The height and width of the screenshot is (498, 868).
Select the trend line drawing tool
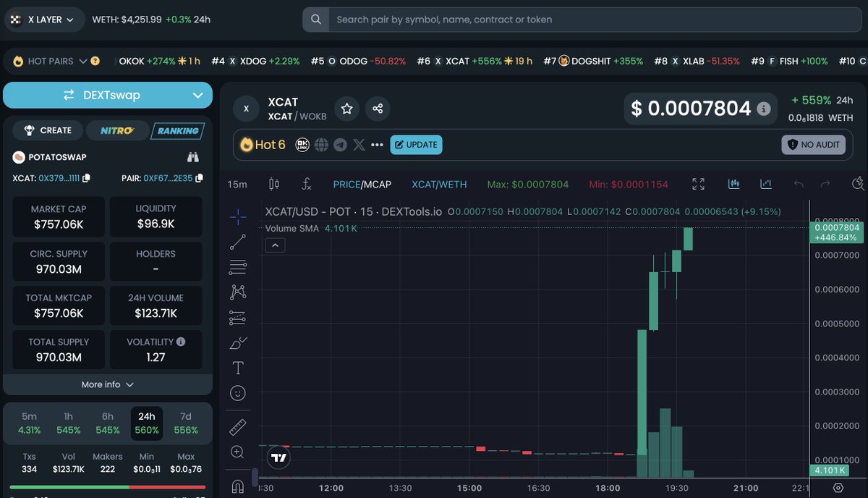point(238,242)
